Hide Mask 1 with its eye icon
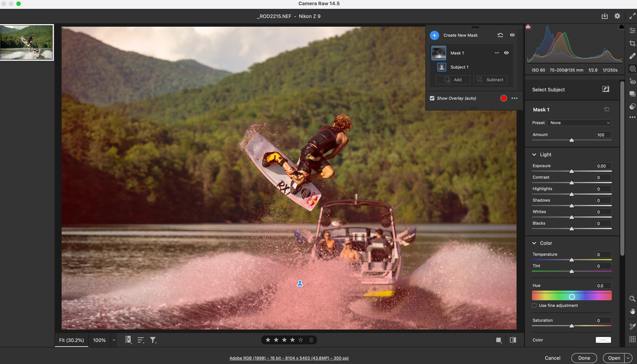637x364 pixels. pos(506,53)
